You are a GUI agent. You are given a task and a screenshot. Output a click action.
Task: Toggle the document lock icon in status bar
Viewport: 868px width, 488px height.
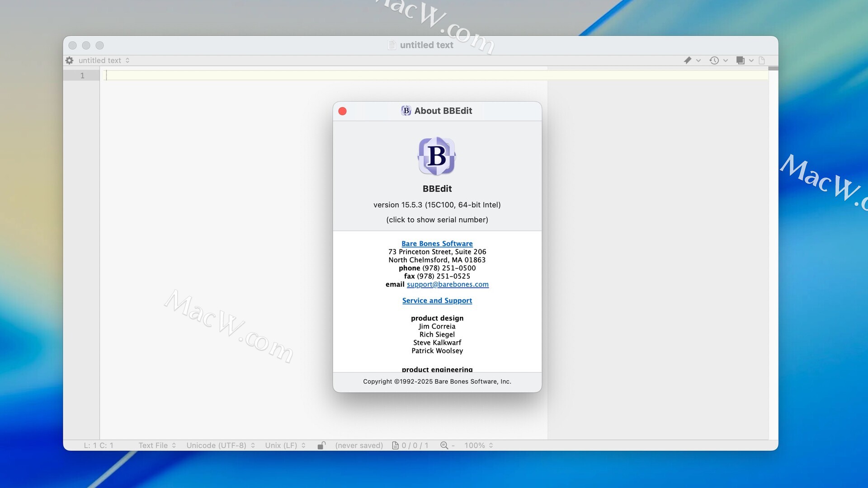321,446
